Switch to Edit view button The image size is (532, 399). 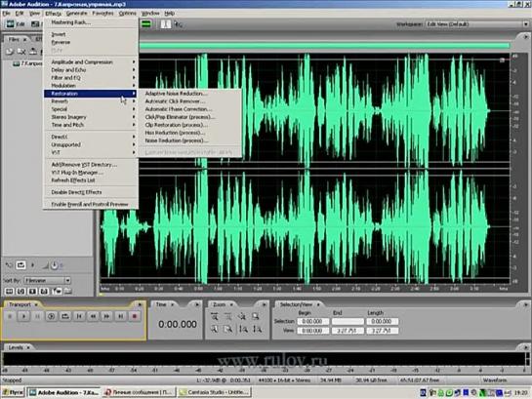coord(16,24)
